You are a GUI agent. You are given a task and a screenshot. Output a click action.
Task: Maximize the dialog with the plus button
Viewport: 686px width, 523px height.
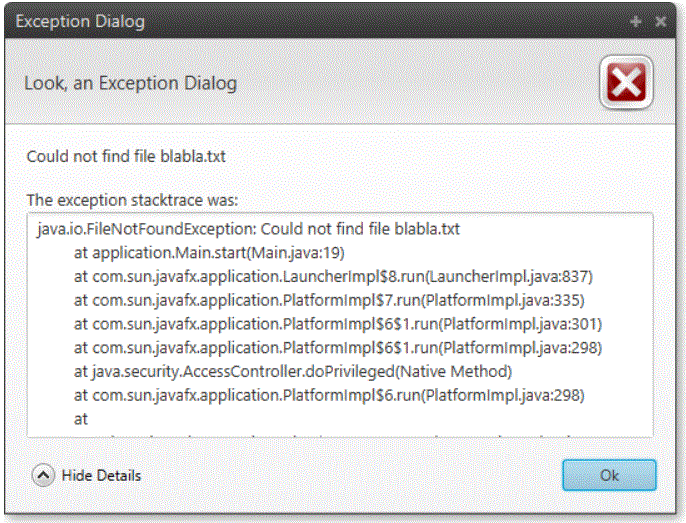pyautogui.click(x=636, y=21)
